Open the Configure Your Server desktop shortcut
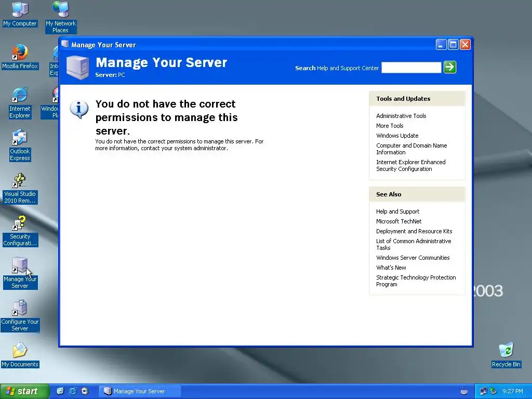This screenshot has height=399, width=532. tap(20, 316)
